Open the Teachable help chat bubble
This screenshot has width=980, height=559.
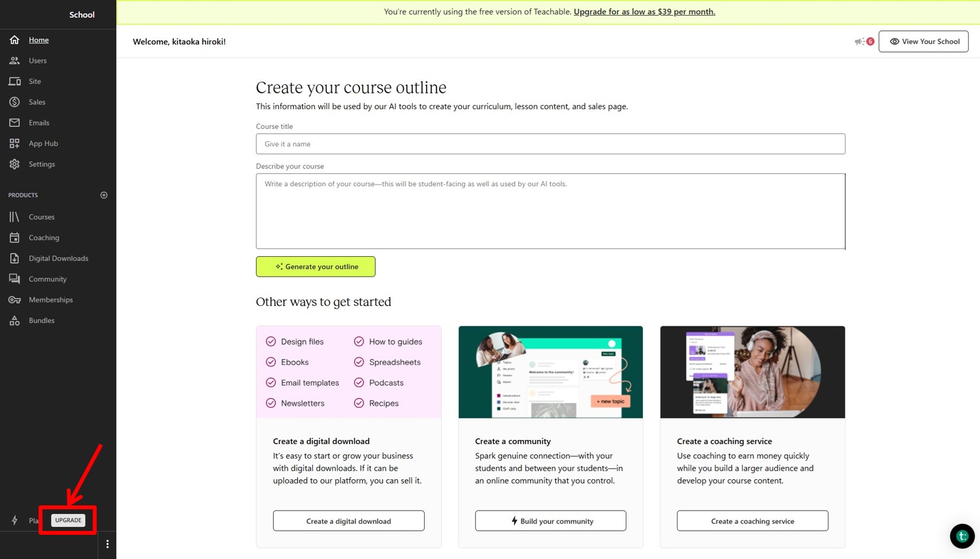point(962,536)
